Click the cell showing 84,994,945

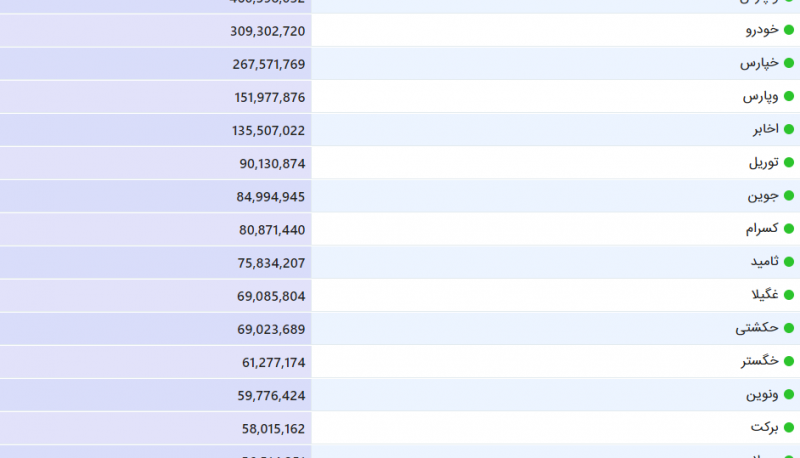156,196
